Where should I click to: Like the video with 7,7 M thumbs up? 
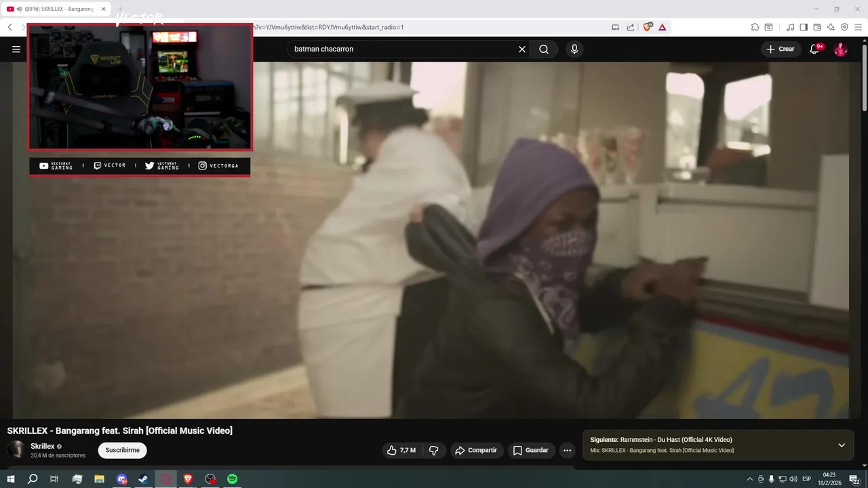pyautogui.click(x=401, y=450)
